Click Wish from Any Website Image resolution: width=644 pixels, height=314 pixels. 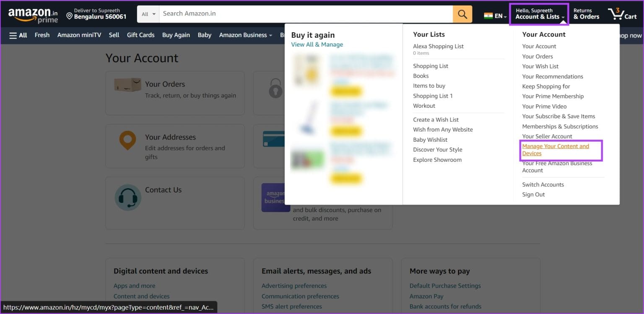click(x=443, y=130)
